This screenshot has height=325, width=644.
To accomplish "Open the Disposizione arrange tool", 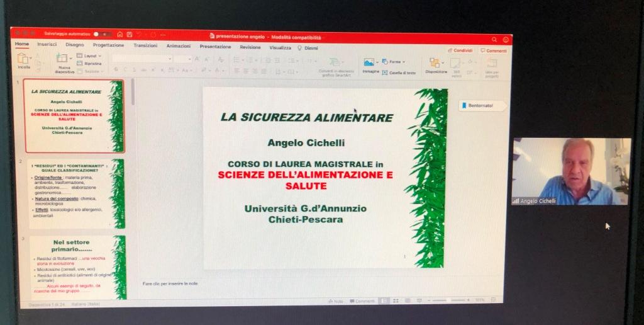I will pyautogui.click(x=436, y=64).
